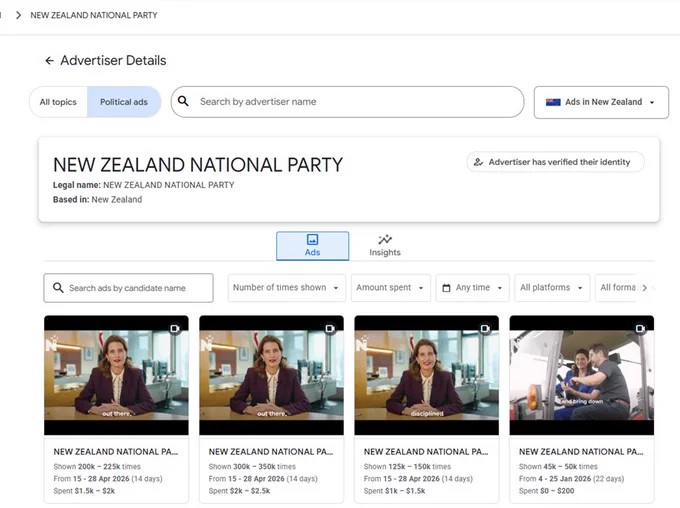
Task: Click the 'From 4 - 25 Jan 2026 (22 days)' text
Action: click(572, 479)
